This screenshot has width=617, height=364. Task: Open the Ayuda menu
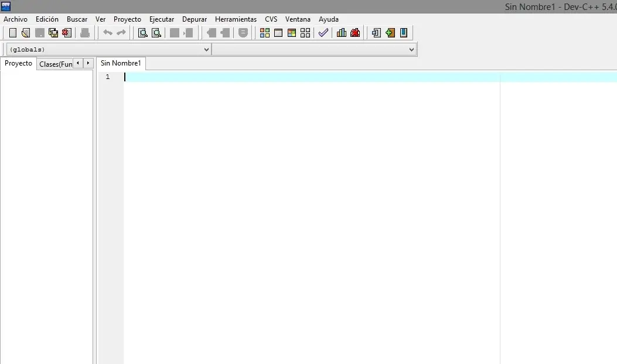click(x=329, y=19)
